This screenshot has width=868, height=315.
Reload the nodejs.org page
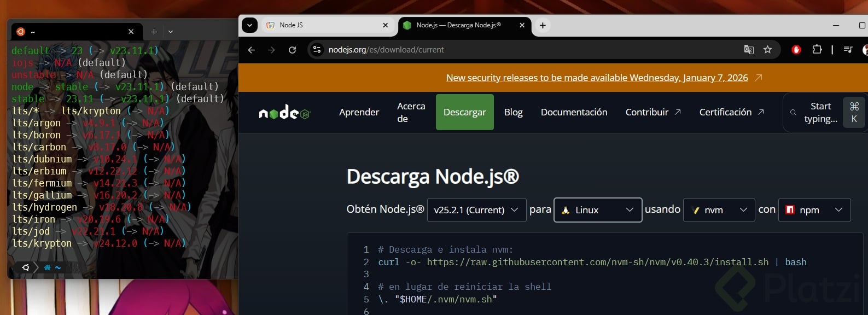click(x=293, y=50)
